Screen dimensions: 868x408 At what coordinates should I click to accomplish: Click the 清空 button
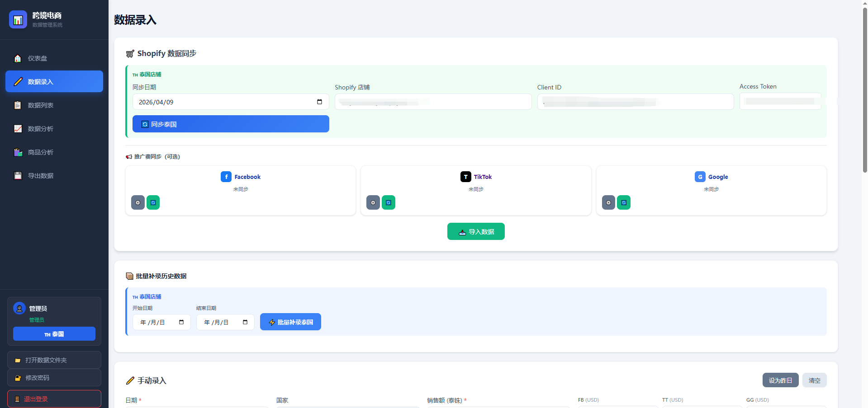tap(814, 380)
